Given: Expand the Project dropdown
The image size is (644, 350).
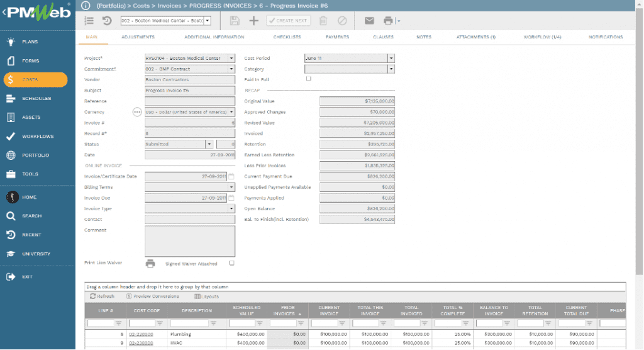Looking at the screenshot, I should pyautogui.click(x=231, y=59).
